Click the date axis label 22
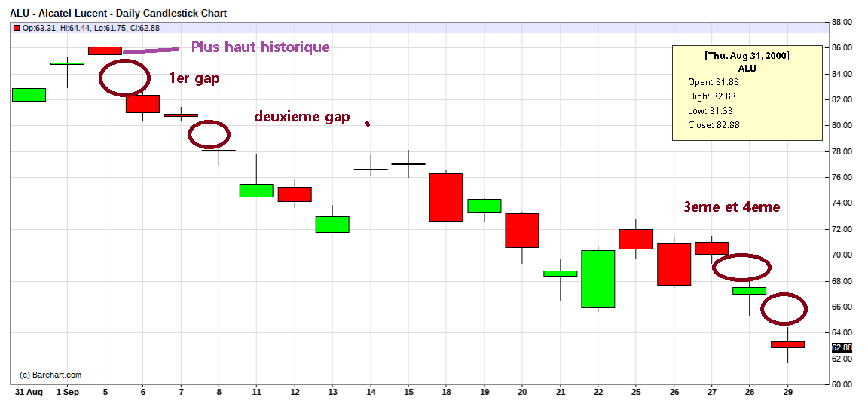The image size is (868, 413). point(598,393)
